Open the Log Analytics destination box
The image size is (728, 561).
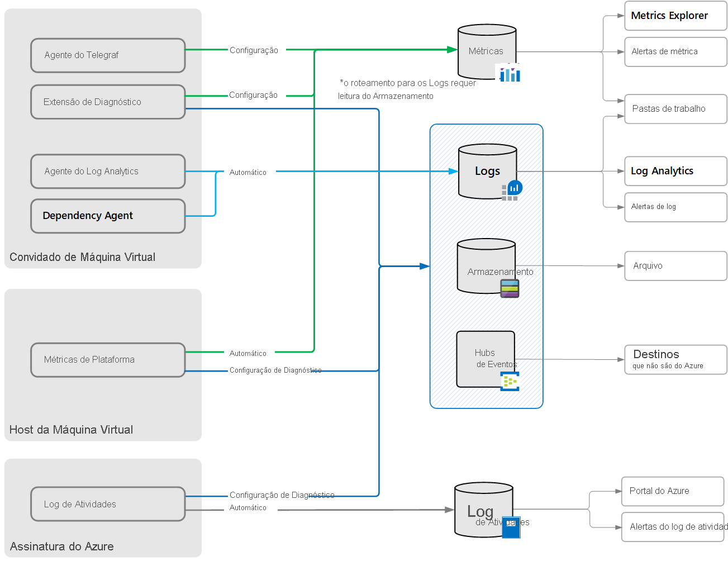675,171
